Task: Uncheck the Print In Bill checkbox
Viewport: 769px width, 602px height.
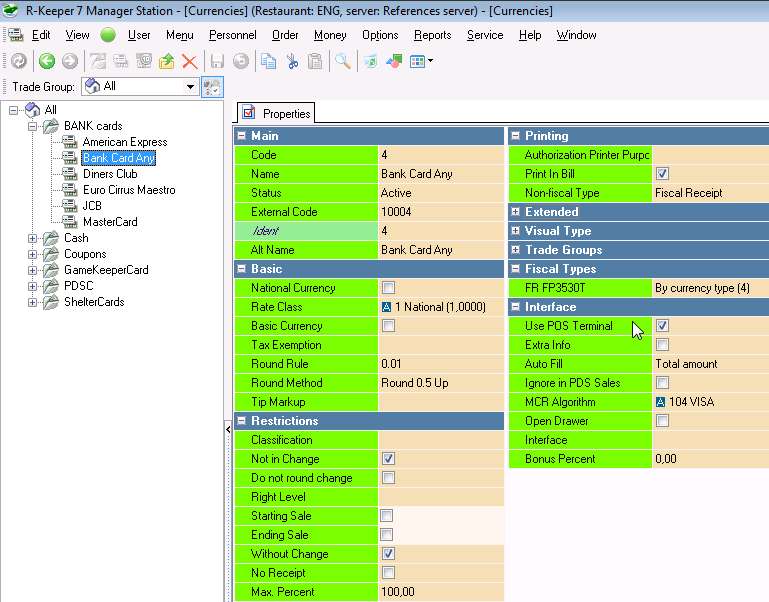Action: [x=662, y=174]
